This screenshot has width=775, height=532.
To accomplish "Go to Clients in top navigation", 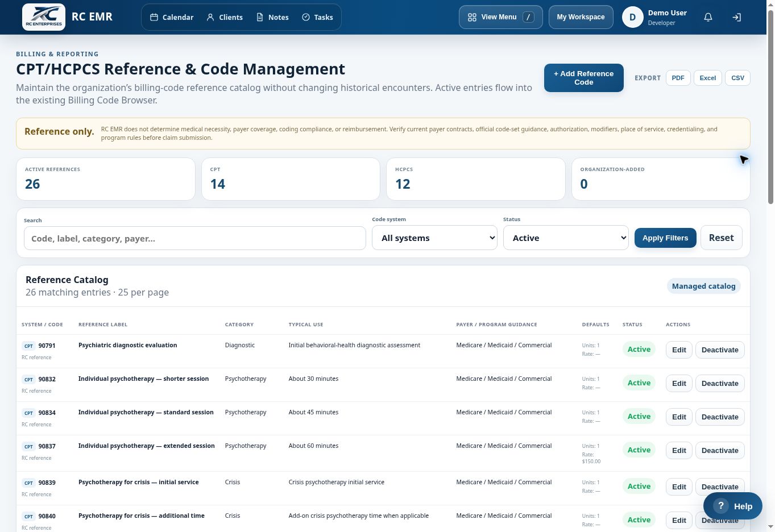I will click(225, 17).
